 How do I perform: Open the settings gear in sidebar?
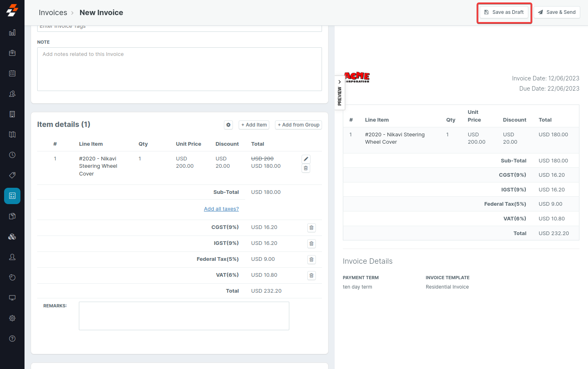[12, 318]
